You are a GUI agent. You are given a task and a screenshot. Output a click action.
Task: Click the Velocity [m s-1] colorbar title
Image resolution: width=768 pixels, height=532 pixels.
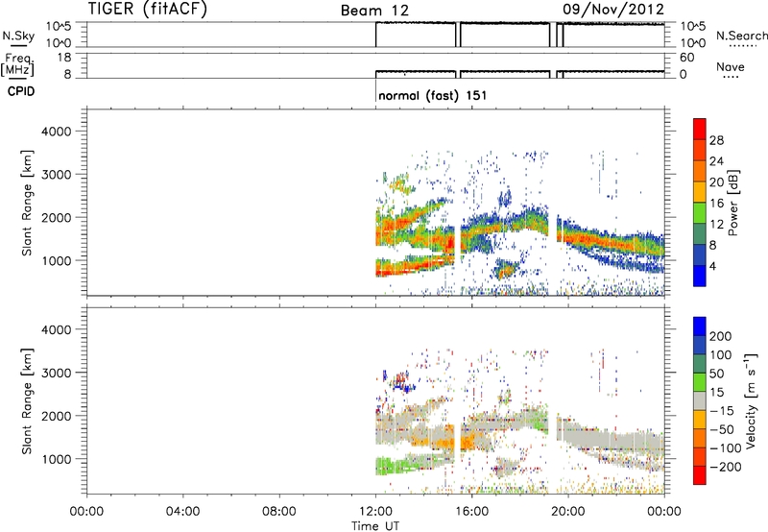(751, 400)
